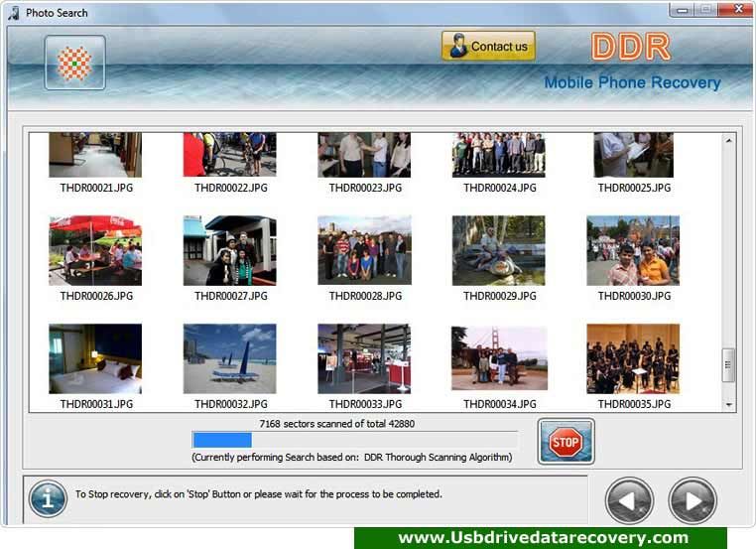This screenshot has height=549, width=756.
Task: Click the THDR00021.JPG file name label
Action: tap(96, 188)
